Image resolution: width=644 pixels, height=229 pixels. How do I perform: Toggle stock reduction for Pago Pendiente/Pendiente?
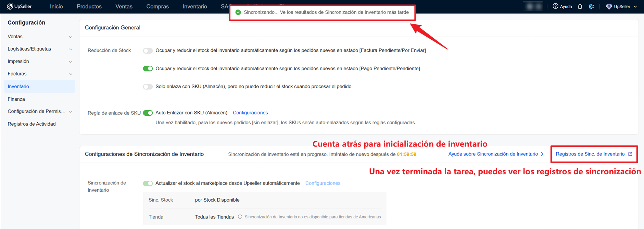click(x=148, y=68)
